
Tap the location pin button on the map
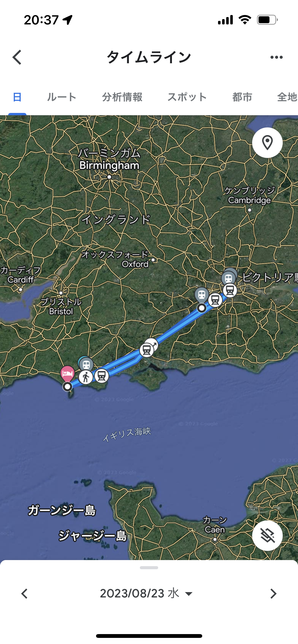tap(267, 142)
